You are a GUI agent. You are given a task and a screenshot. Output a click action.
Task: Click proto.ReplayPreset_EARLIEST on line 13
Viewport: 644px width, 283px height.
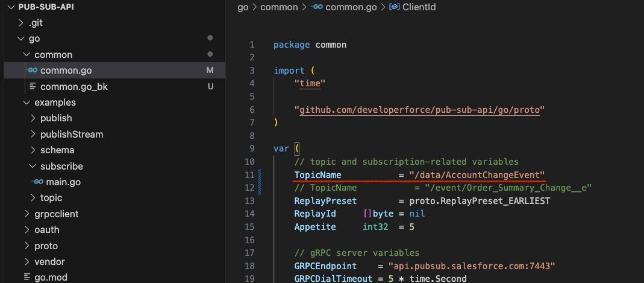coord(480,201)
